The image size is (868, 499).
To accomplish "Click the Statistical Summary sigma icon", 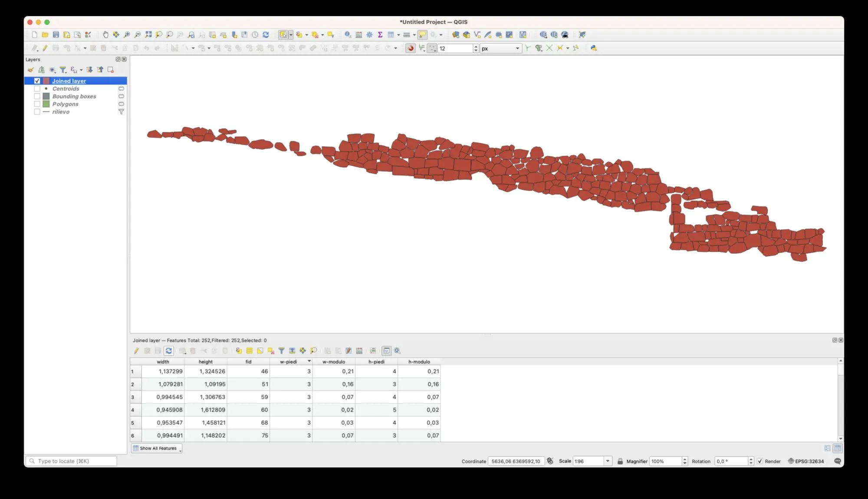I will (x=380, y=35).
